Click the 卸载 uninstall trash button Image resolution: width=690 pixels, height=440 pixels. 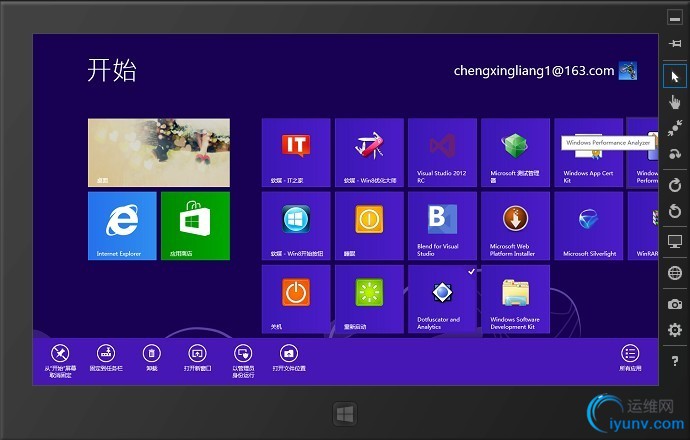coord(152,358)
